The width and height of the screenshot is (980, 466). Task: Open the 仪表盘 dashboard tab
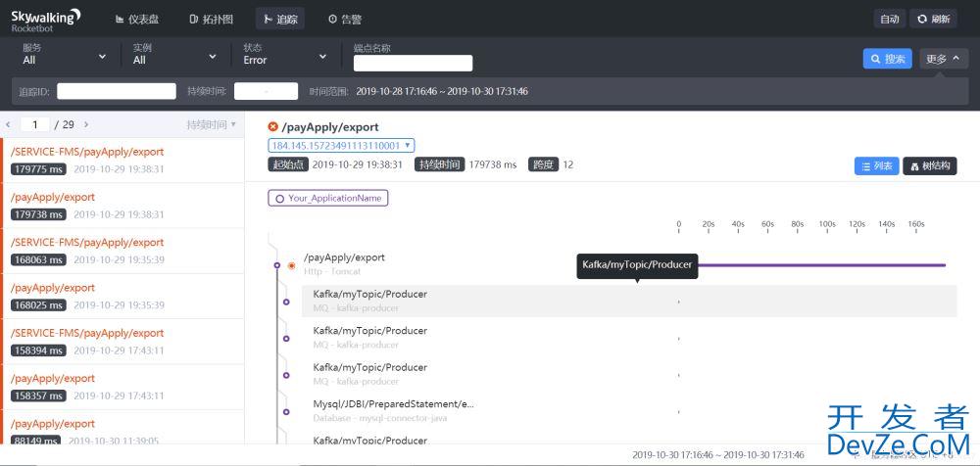[x=137, y=19]
